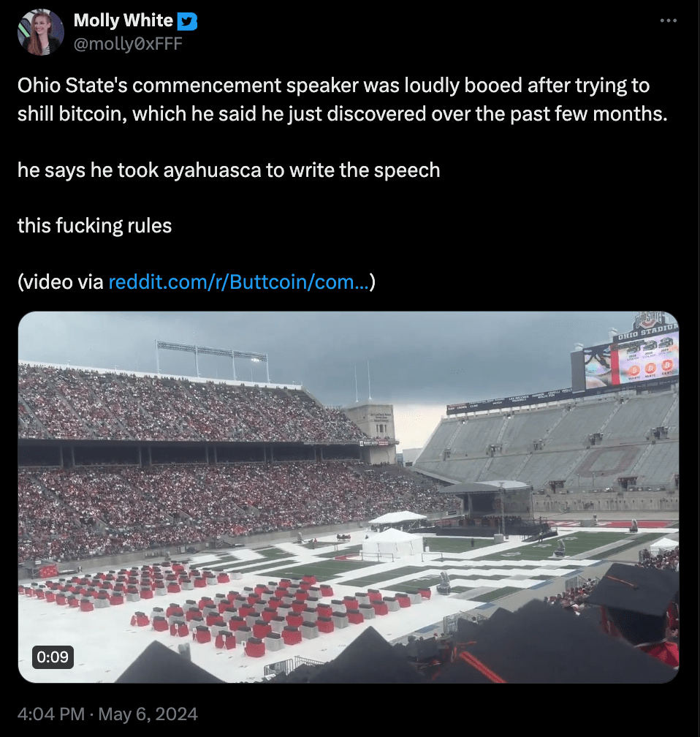Open the tweet's more options menu
This screenshot has width=700, height=737.
[668, 21]
